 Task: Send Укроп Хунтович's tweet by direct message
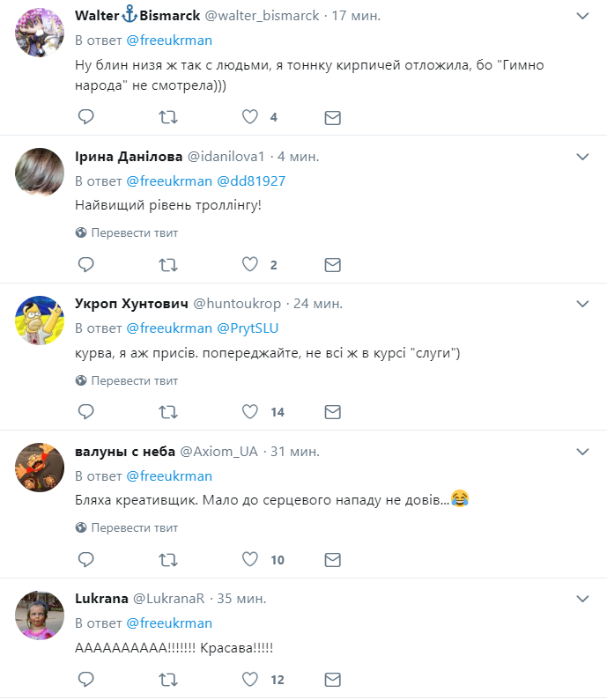coord(332,412)
